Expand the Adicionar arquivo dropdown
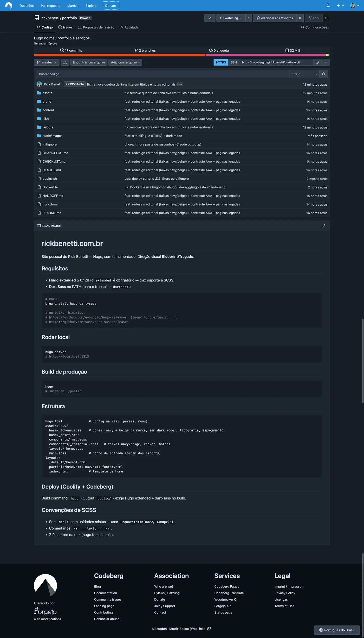 click(125, 62)
